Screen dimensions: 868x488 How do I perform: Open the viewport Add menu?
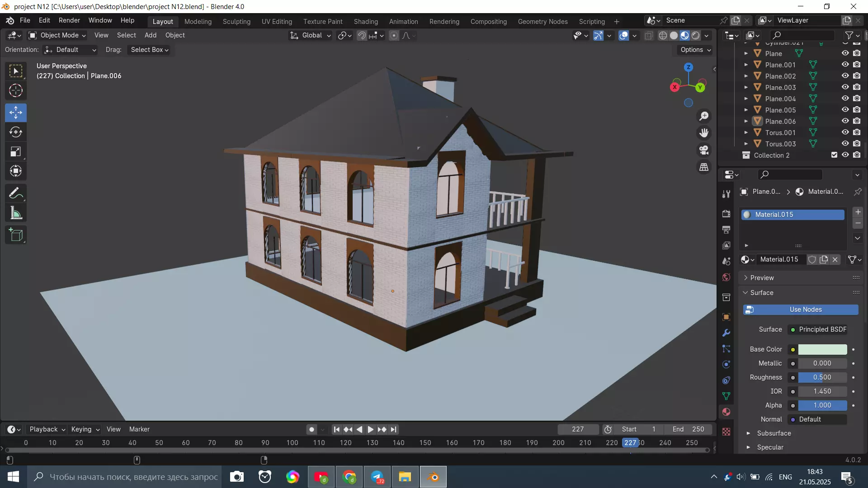pyautogui.click(x=151, y=35)
